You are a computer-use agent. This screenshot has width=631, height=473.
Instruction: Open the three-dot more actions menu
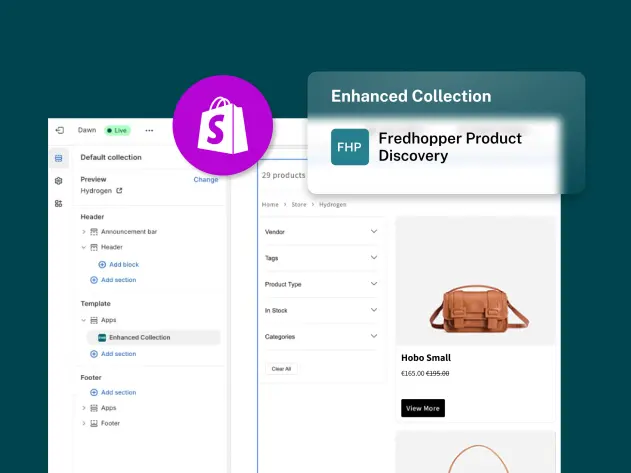149,130
